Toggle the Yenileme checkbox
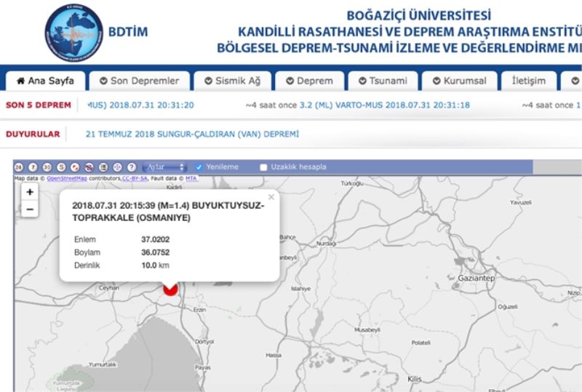The width and height of the screenshot is (582, 392). [x=199, y=167]
